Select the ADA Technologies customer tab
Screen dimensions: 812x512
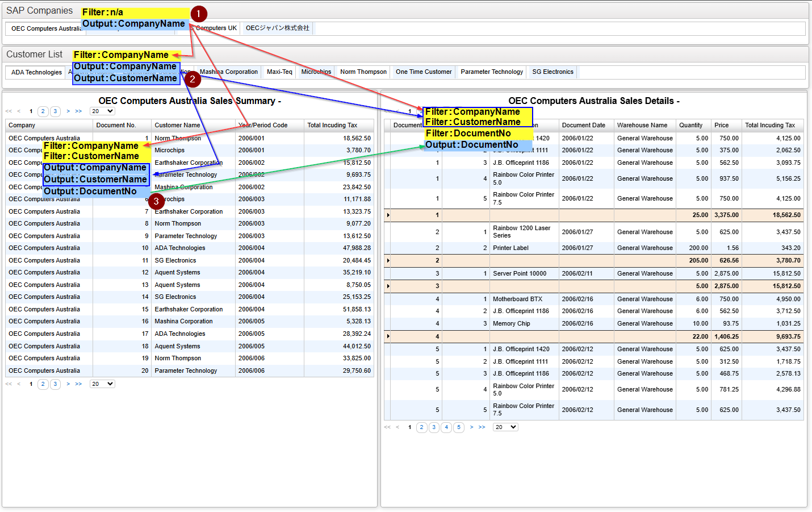(36, 72)
